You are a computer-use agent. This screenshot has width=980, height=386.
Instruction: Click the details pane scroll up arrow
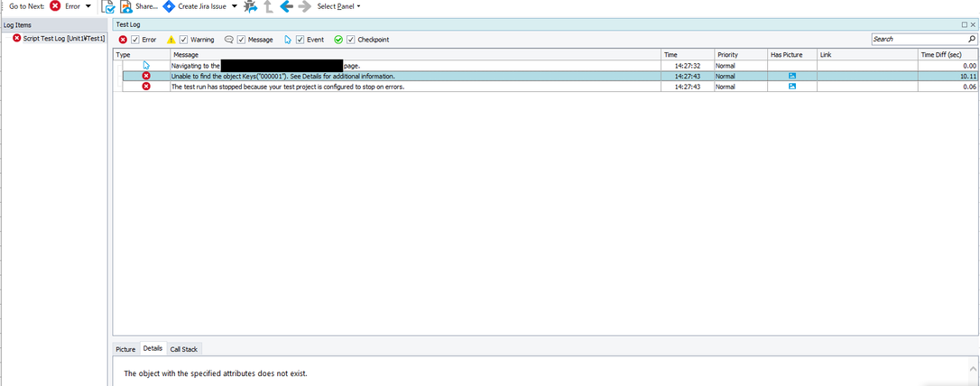click(973, 368)
